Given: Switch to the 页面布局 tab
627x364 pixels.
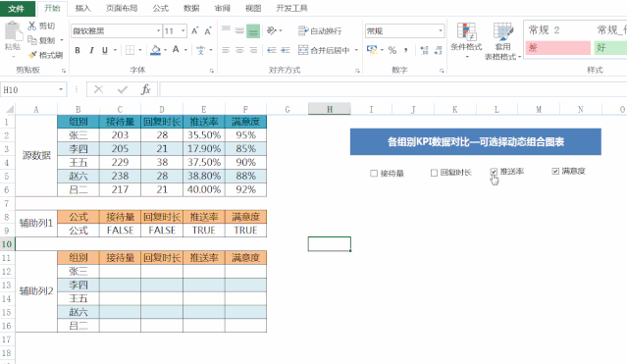Looking at the screenshot, I should [122, 9].
